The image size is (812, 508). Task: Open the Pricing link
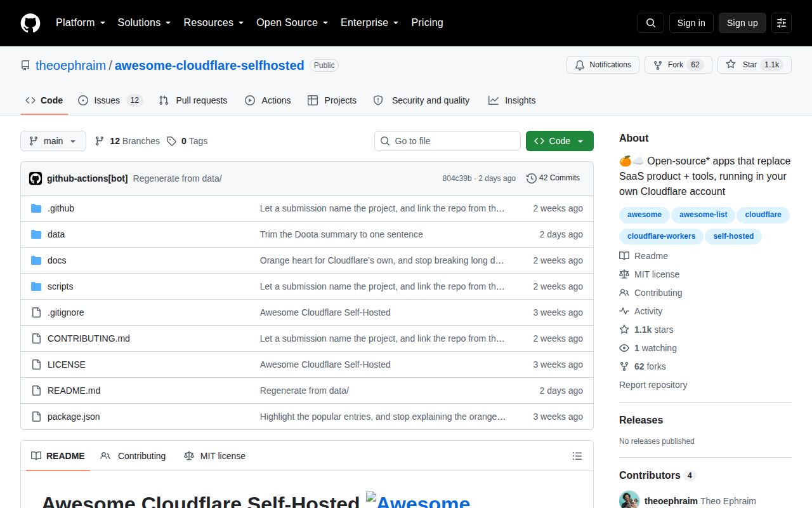pos(427,23)
